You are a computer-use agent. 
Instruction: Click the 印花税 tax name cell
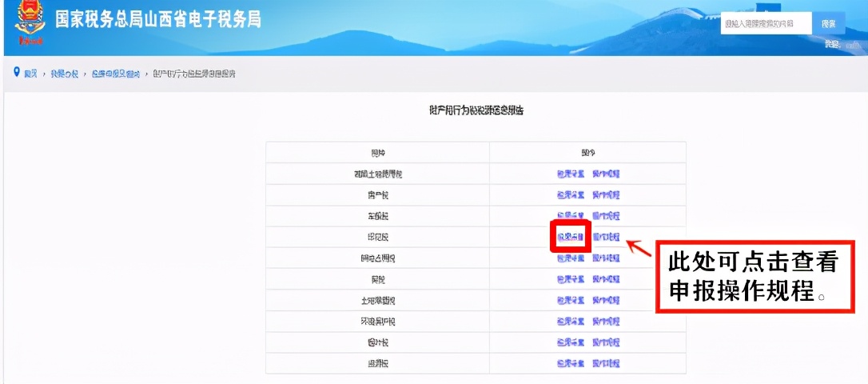(377, 237)
